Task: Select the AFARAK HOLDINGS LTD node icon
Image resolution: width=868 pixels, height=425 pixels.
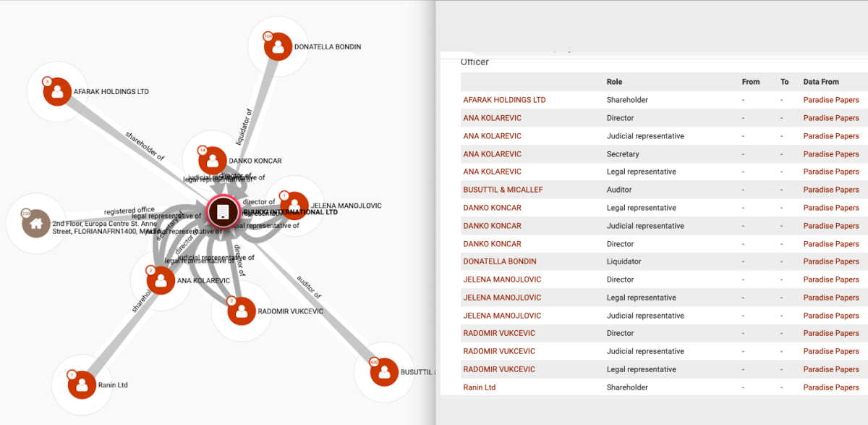Action: (57, 91)
